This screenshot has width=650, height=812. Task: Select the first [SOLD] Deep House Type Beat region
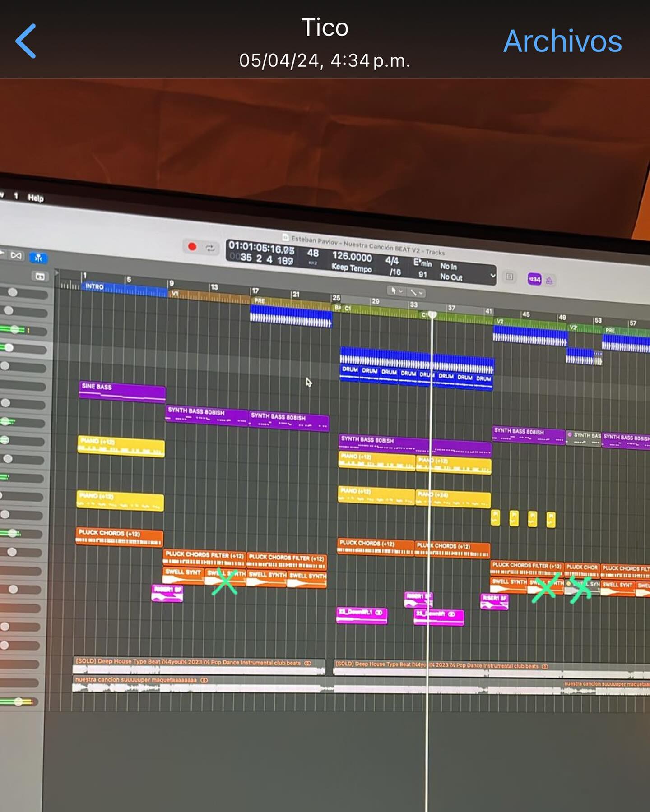[x=199, y=666]
